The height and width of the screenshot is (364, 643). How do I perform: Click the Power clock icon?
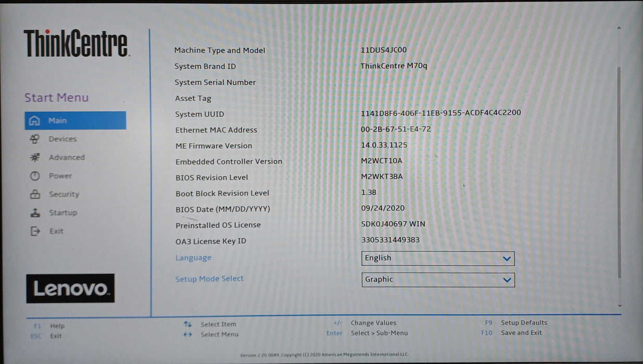(x=35, y=176)
